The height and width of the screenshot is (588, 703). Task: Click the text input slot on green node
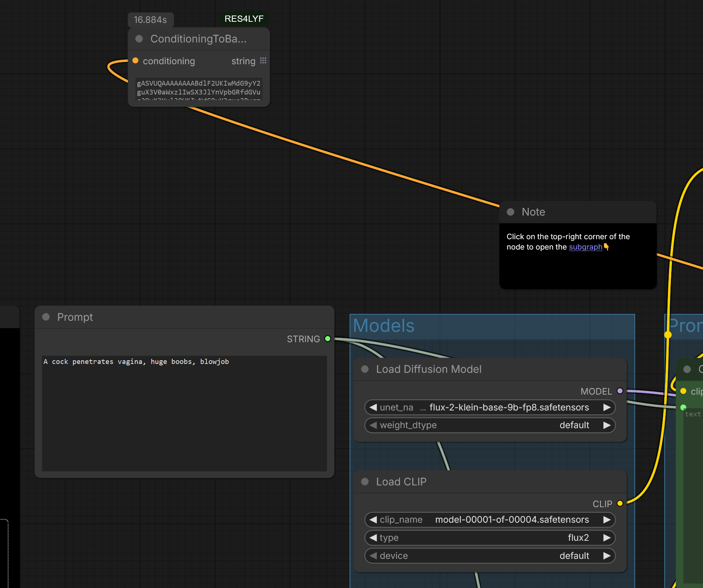[x=683, y=407]
